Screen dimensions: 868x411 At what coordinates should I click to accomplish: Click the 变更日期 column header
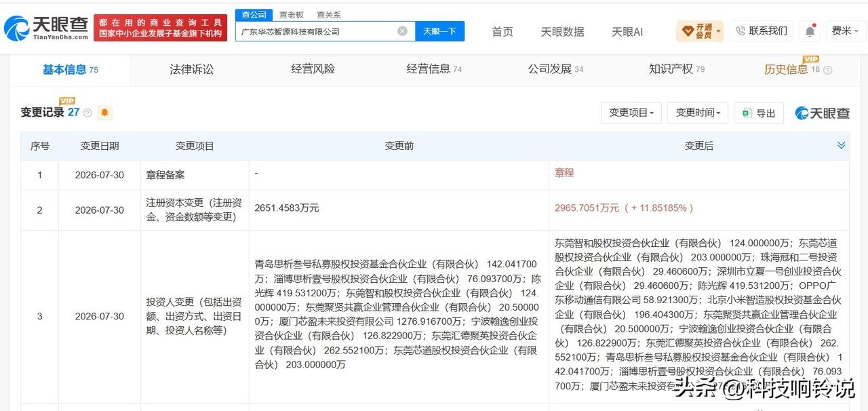coord(100,146)
